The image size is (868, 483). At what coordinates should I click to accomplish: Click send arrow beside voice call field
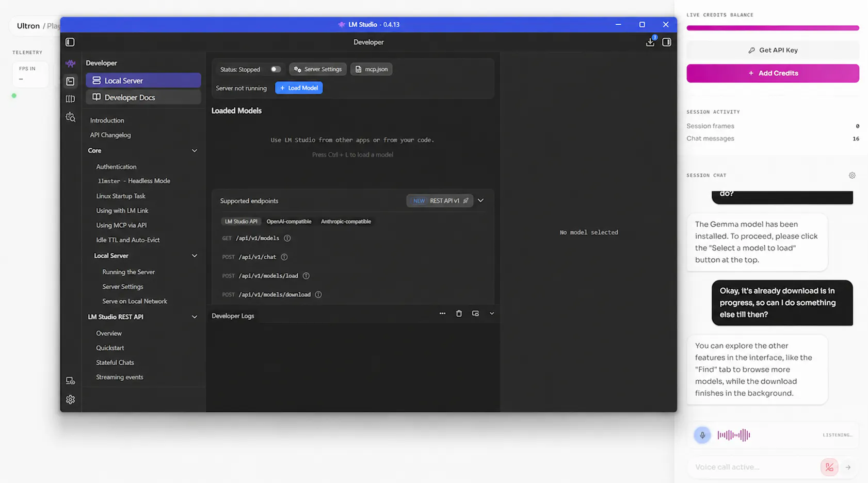pos(848,467)
